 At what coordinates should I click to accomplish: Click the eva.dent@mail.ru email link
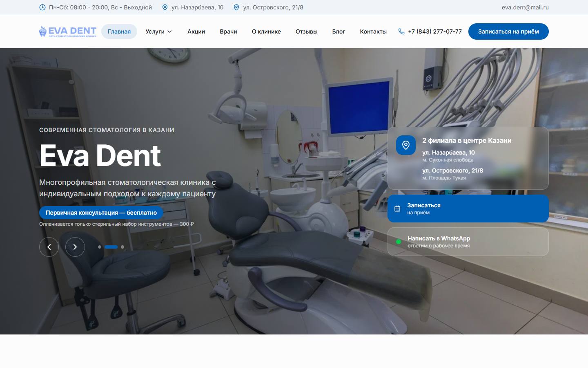525,7
